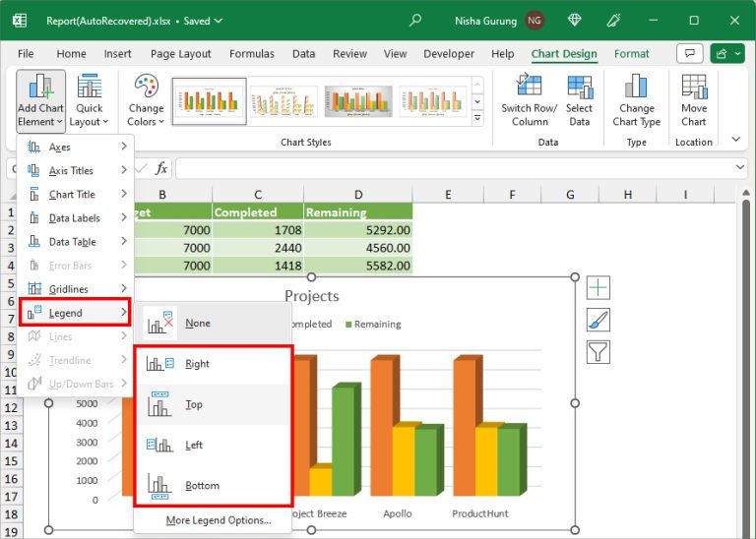This screenshot has width=756, height=539.
Task: Select the first chart style thumbnail
Action: point(210,101)
